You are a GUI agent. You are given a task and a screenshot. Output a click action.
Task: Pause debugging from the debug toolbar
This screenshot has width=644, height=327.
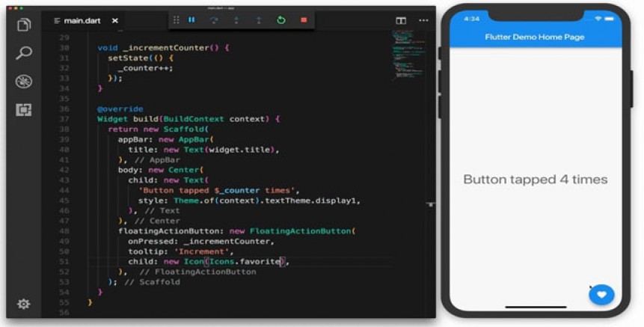click(x=191, y=19)
